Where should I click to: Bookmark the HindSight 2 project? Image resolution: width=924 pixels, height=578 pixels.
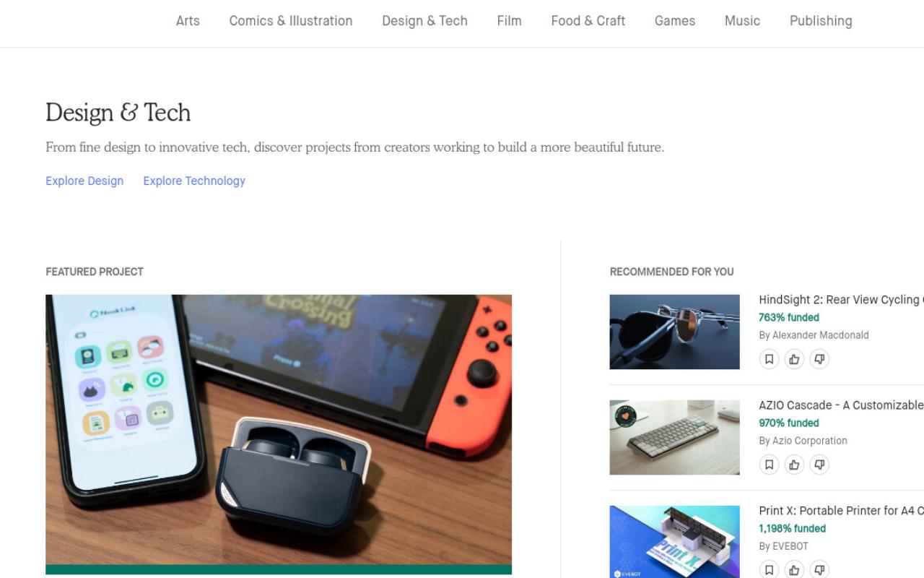tap(769, 359)
